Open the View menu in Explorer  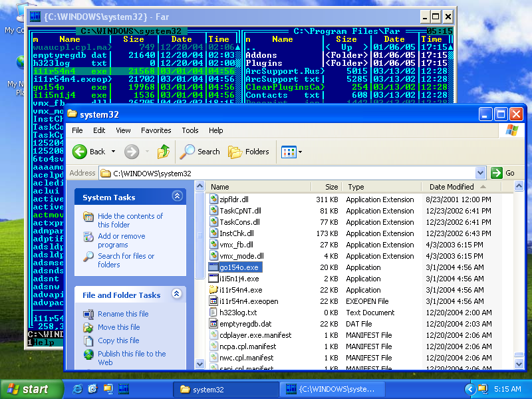pyautogui.click(x=123, y=130)
